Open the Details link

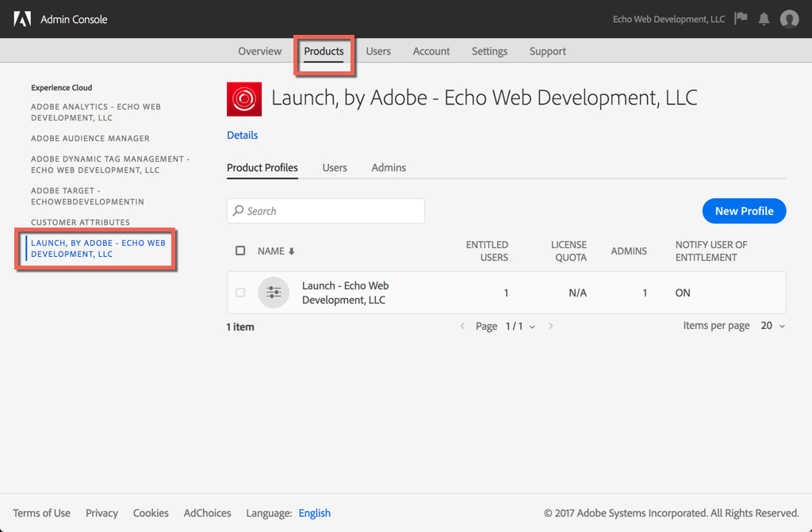(x=243, y=136)
